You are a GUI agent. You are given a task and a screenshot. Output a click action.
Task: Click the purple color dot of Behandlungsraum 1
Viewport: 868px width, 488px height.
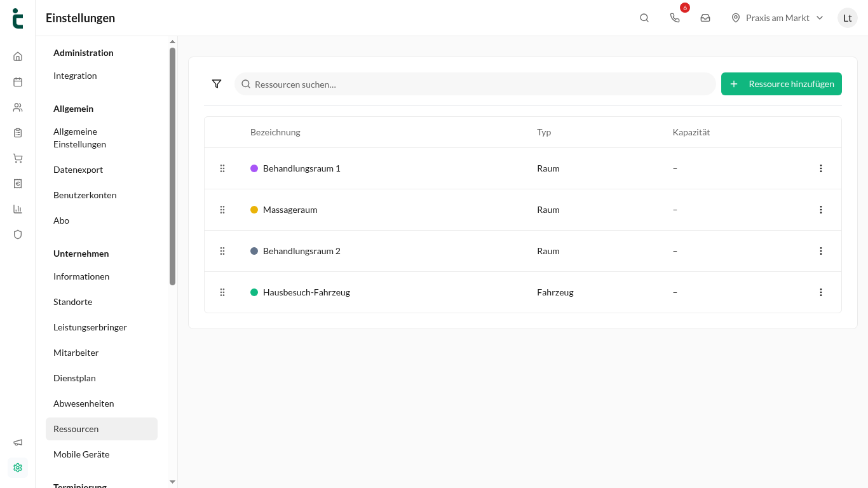click(x=254, y=168)
